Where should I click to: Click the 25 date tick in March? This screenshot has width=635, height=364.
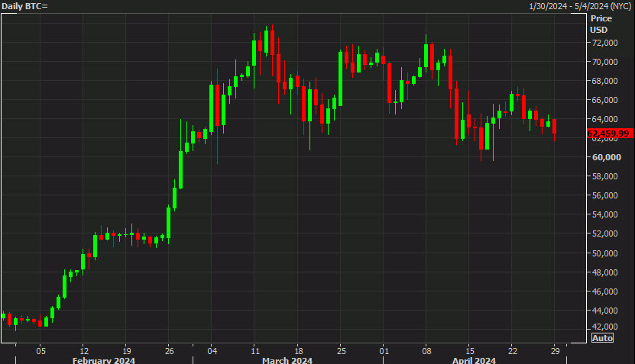click(x=342, y=351)
